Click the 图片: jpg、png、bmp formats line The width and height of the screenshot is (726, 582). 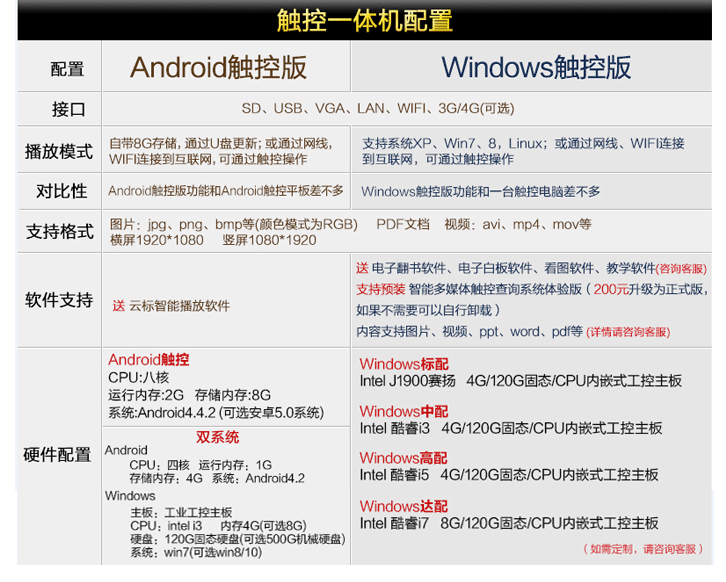234,225
